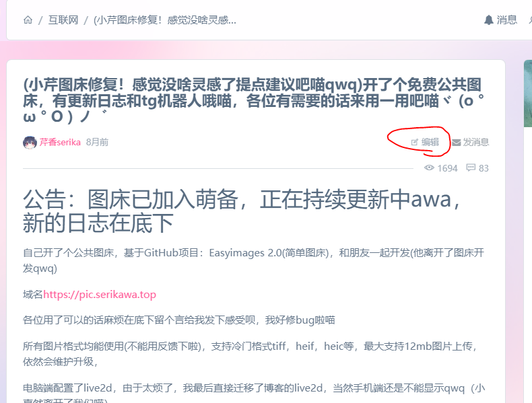Select the 1694 views number

[x=448, y=168]
